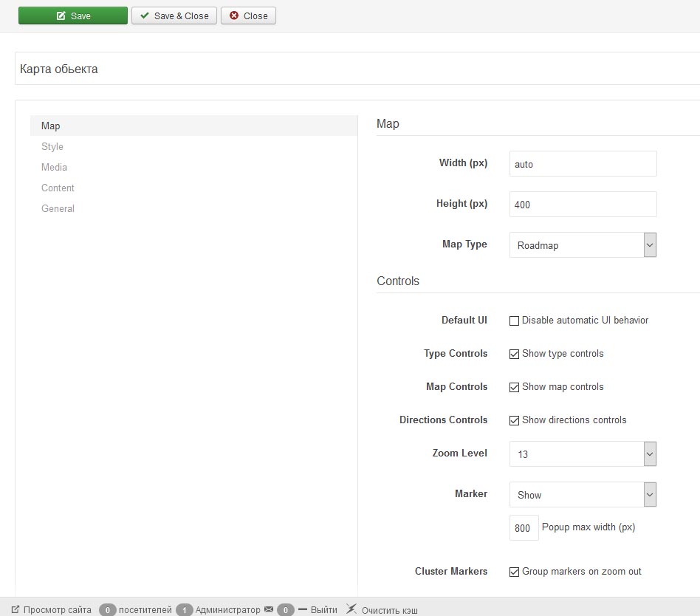This screenshot has height=616, width=700.
Task: Click the messages envelope icon
Action: point(268,609)
